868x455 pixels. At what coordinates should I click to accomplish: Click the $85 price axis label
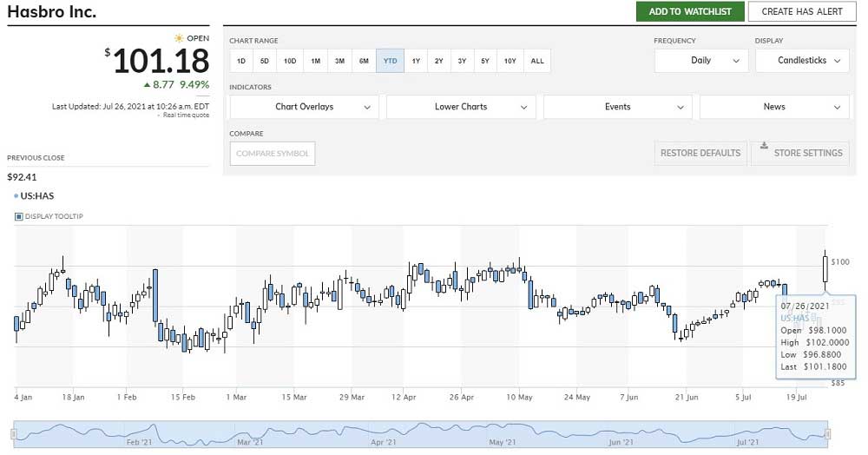point(838,383)
